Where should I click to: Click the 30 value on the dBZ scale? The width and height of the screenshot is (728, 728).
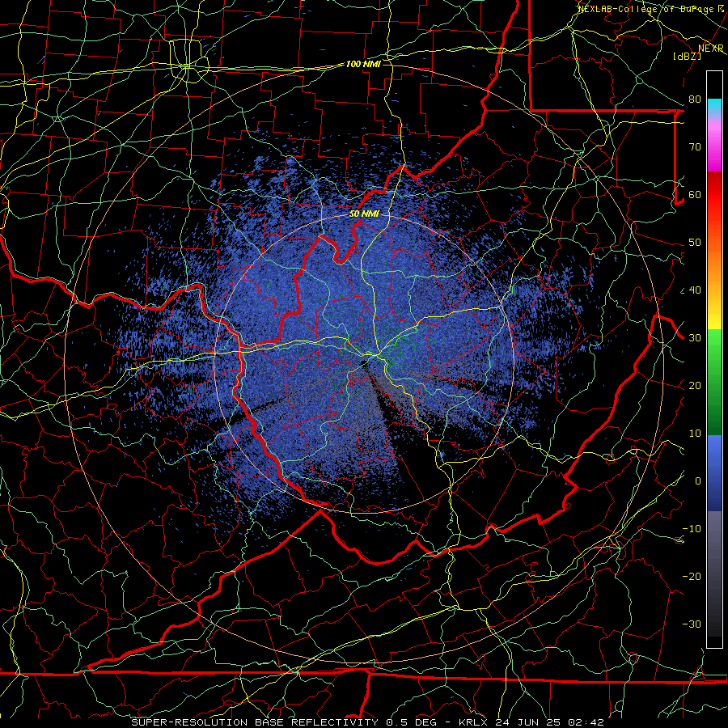pyautogui.click(x=695, y=338)
